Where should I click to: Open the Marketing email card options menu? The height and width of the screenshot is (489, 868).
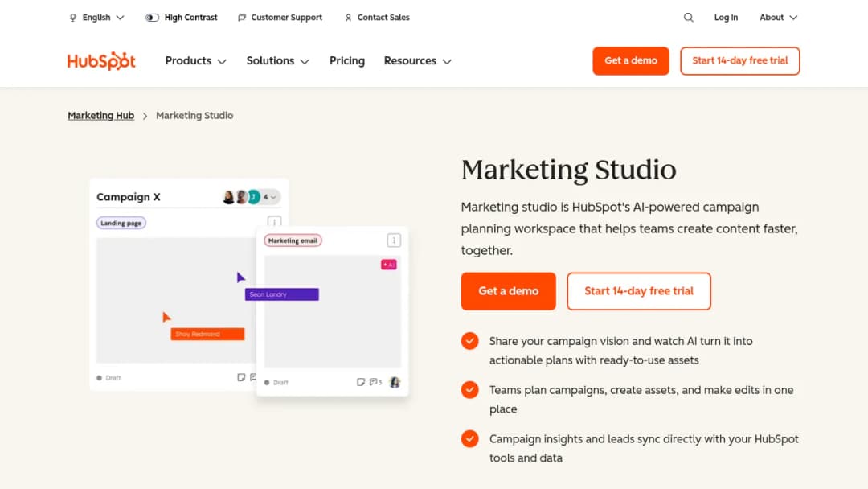click(x=394, y=240)
